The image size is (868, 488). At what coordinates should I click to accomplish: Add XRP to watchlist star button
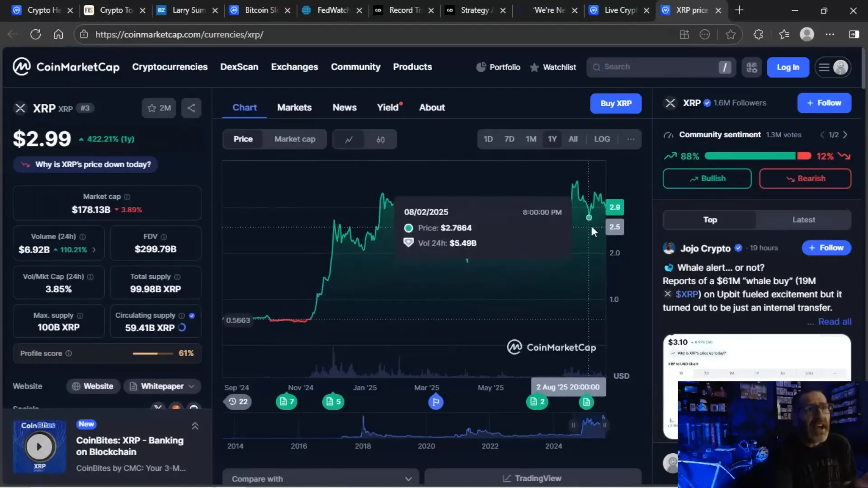click(x=159, y=108)
